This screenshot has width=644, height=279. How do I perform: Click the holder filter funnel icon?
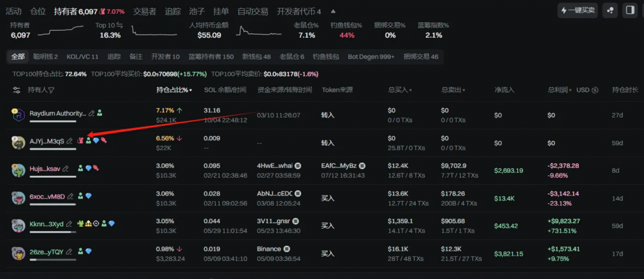[52, 90]
